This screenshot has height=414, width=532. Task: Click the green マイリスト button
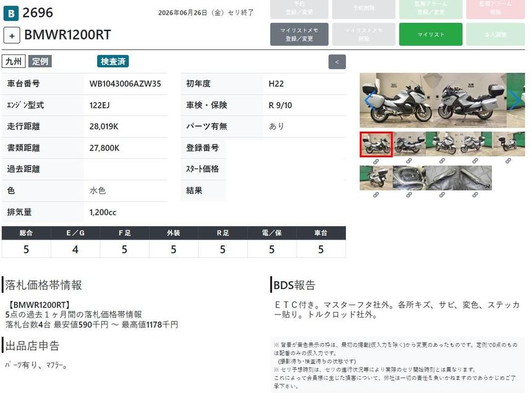(x=431, y=34)
